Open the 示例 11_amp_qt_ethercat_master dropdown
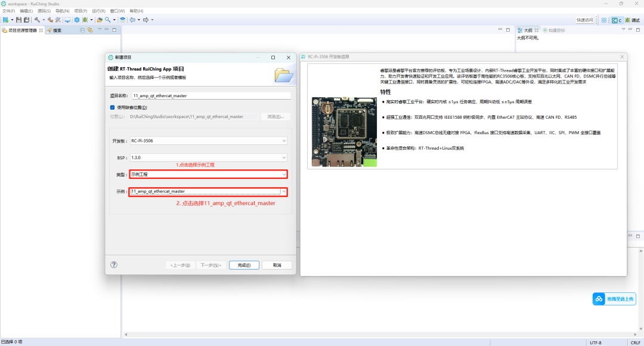This screenshot has height=346, width=644. (208, 191)
